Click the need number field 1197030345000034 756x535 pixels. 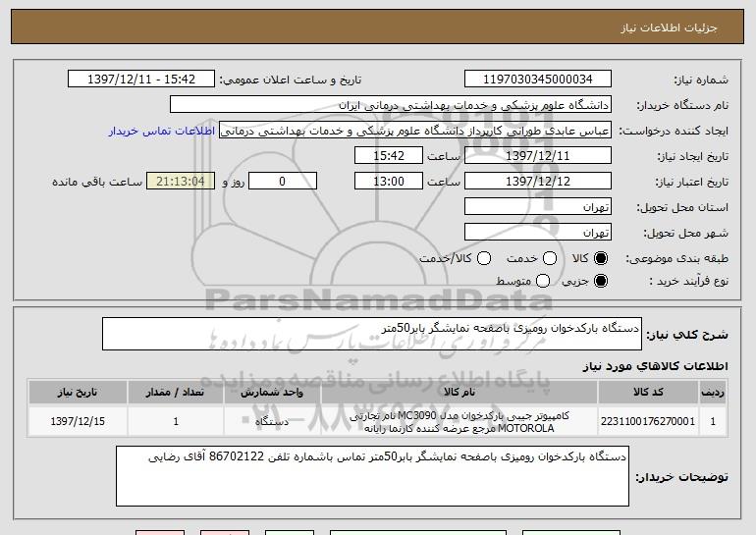pyautogui.click(x=538, y=80)
